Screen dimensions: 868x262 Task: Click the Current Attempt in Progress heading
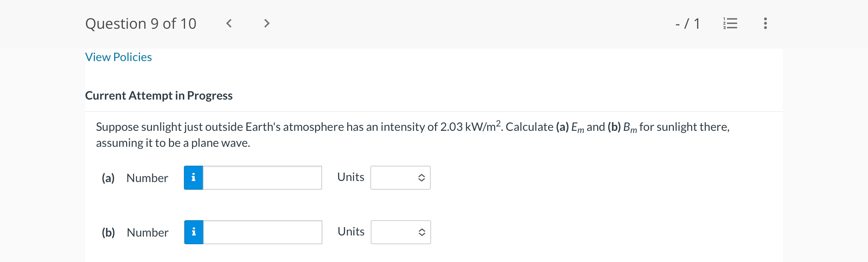pos(159,95)
